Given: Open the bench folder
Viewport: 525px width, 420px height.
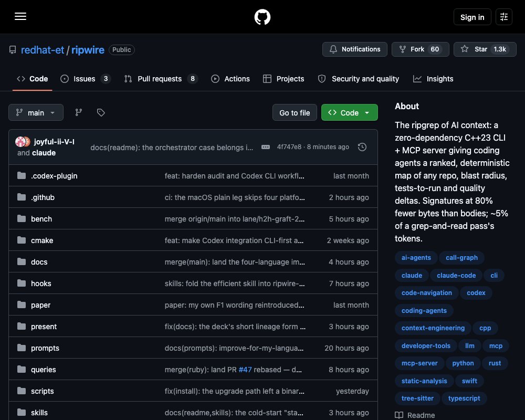Looking at the screenshot, I should click(41, 219).
